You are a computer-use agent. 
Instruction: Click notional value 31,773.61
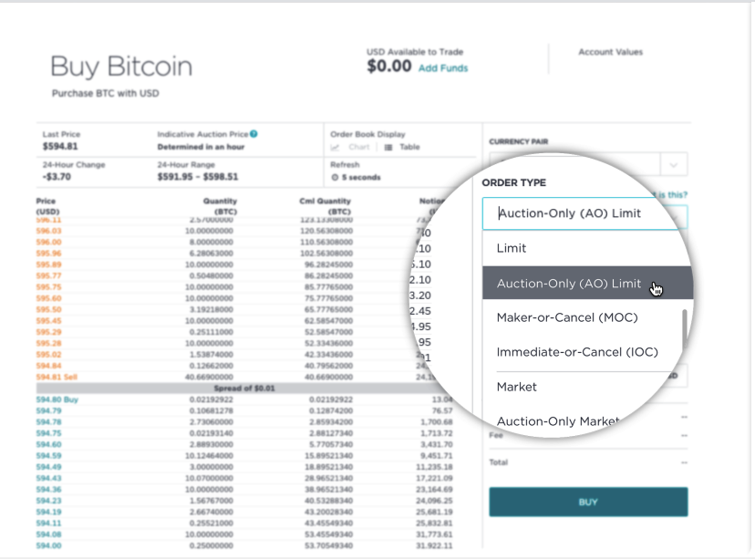tap(435, 534)
